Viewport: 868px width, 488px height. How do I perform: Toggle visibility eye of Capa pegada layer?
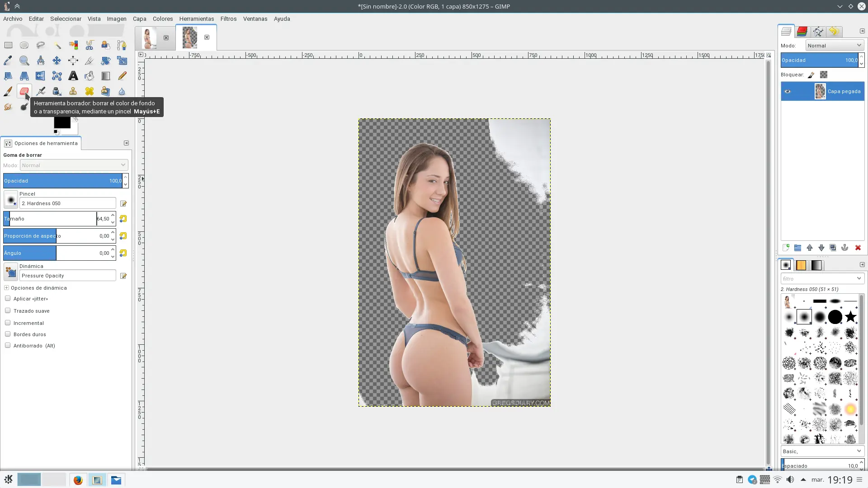[788, 91]
